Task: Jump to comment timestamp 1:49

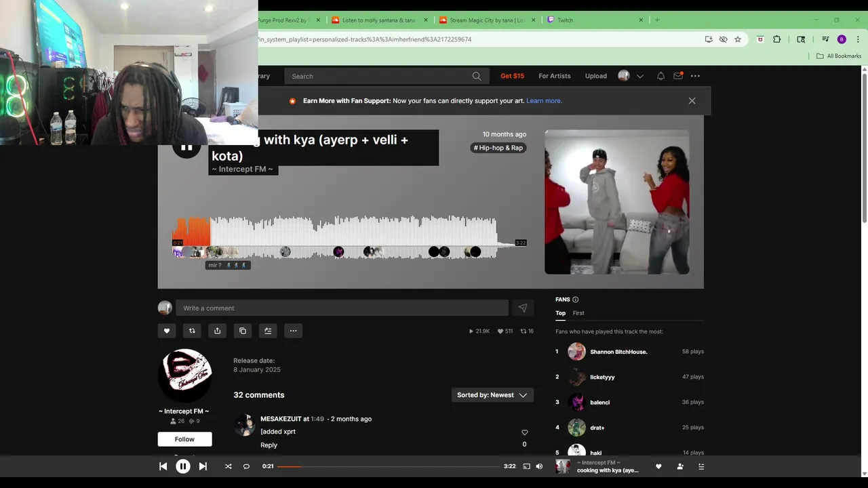Action: tap(317, 419)
